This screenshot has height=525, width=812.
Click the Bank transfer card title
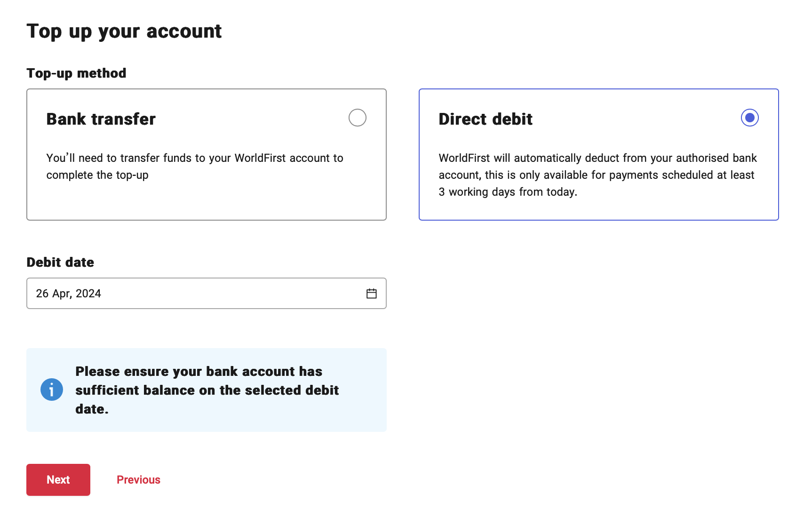tap(101, 119)
